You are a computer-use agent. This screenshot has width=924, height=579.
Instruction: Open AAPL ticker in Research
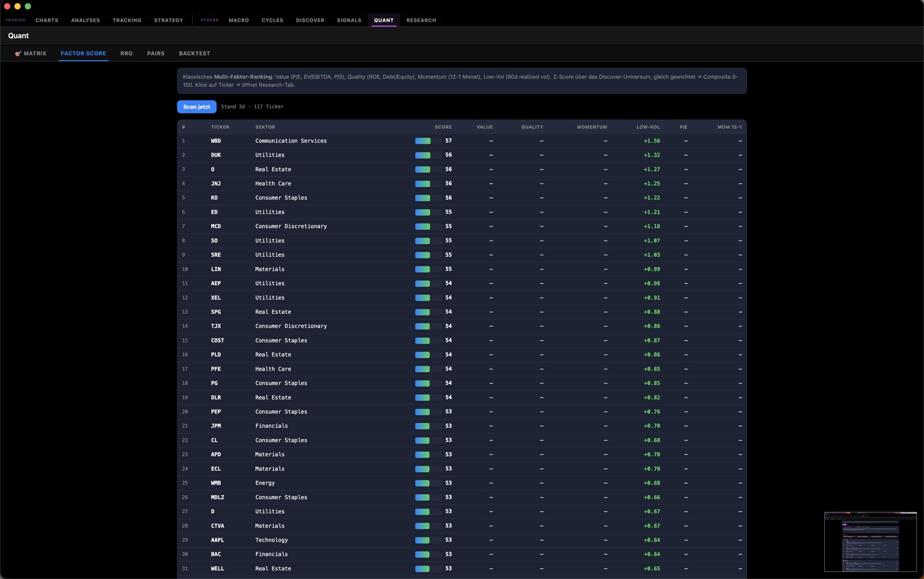[218, 540]
